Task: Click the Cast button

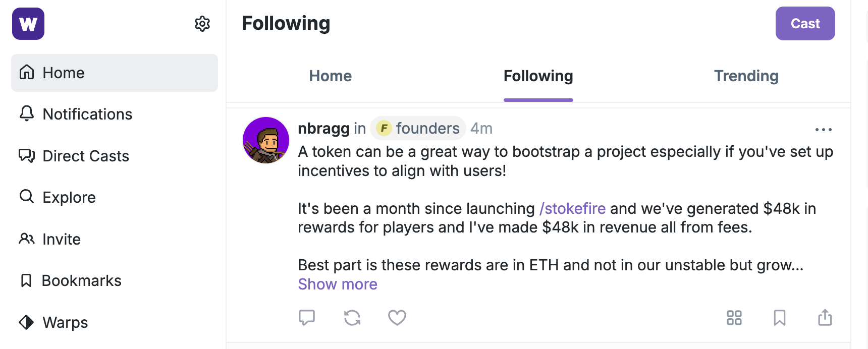Action: coord(805,24)
